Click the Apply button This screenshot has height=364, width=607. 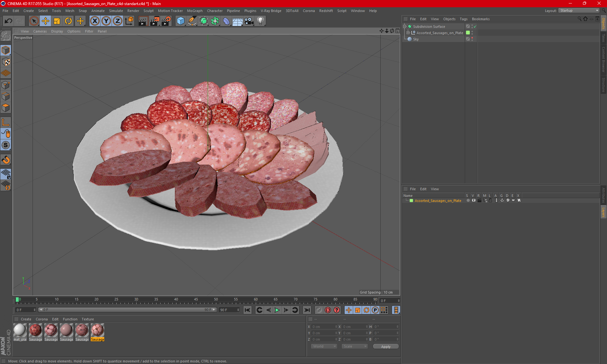tap(386, 347)
